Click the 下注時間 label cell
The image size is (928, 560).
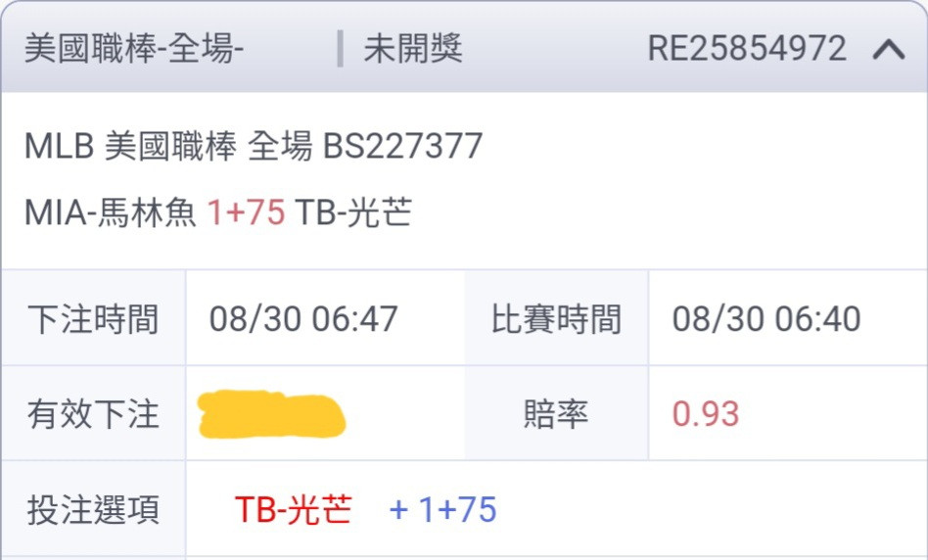(x=94, y=319)
